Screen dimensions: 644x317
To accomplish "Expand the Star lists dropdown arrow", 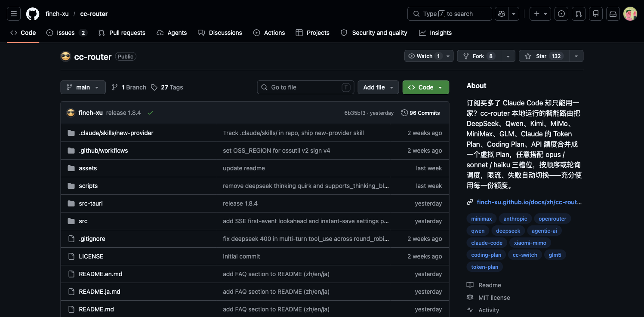I will click(x=576, y=56).
